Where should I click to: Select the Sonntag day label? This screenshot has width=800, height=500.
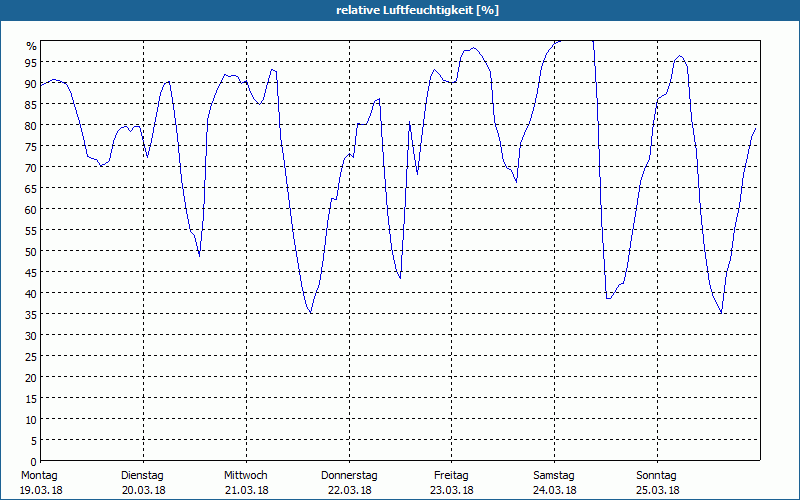656,475
